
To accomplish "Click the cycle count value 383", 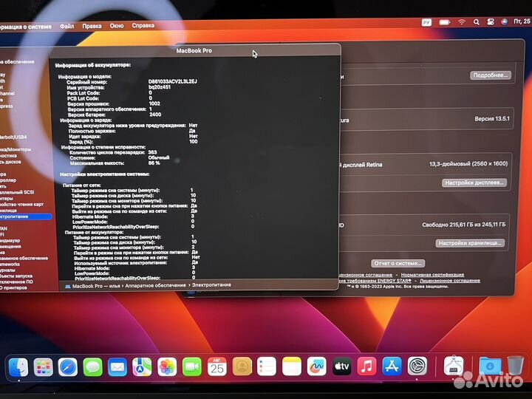I will coord(152,152).
